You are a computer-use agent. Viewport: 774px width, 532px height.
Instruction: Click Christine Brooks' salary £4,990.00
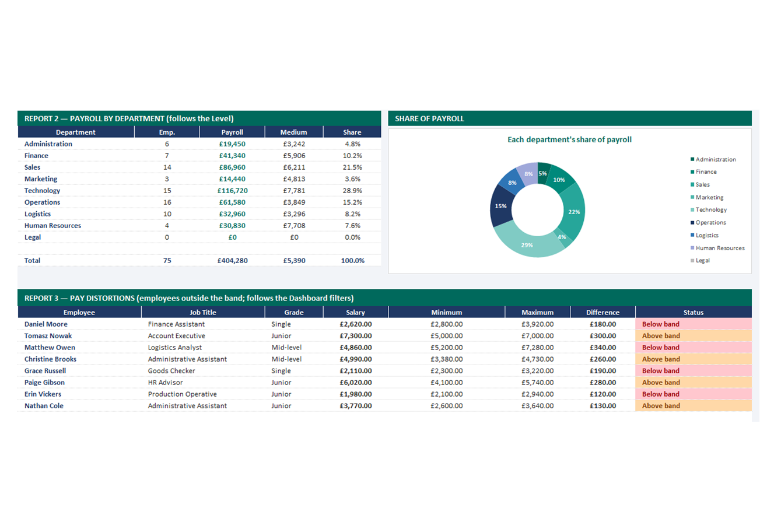click(356, 359)
